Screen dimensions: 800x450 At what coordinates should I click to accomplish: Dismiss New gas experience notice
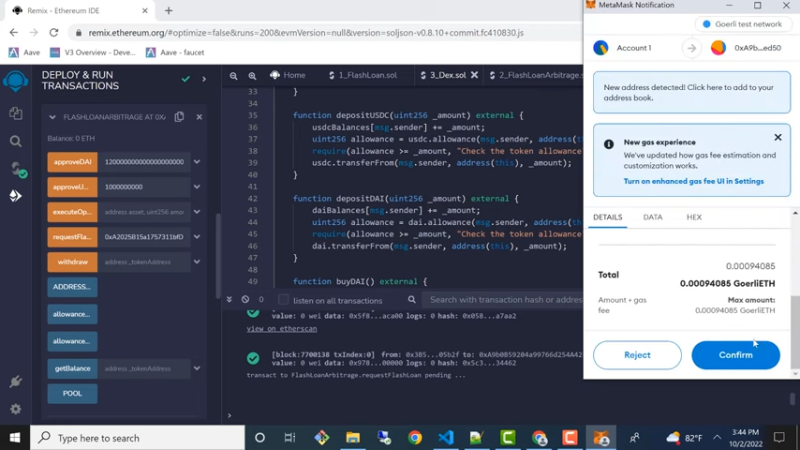tap(778, 137)
